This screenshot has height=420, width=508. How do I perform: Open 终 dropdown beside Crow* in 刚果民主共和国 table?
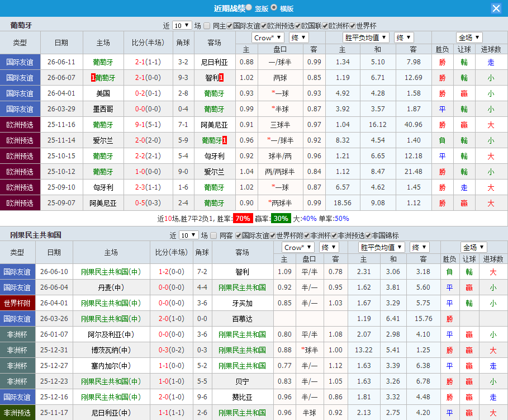point(329,247)
